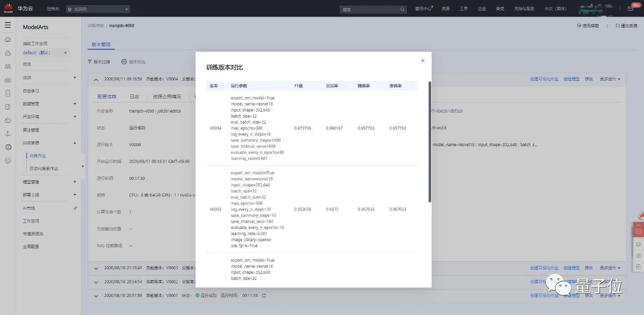Open 更多操作 dropdown for V0004 row
Image resolution: width=644 pixels, height=315 pixels.
[610, 79]
